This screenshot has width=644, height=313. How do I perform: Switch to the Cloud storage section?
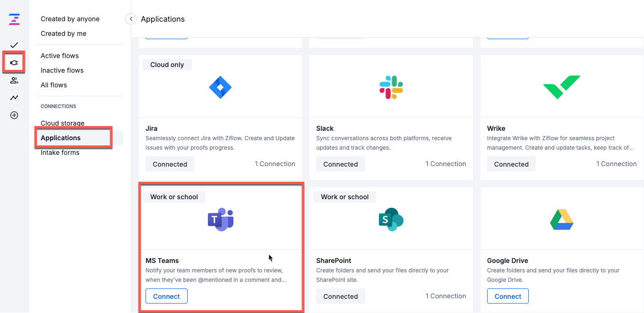click(62, 123)
